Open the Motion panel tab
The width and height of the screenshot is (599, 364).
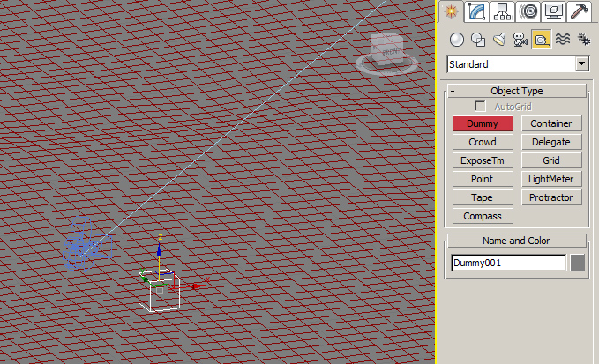(x=528, y=11)
